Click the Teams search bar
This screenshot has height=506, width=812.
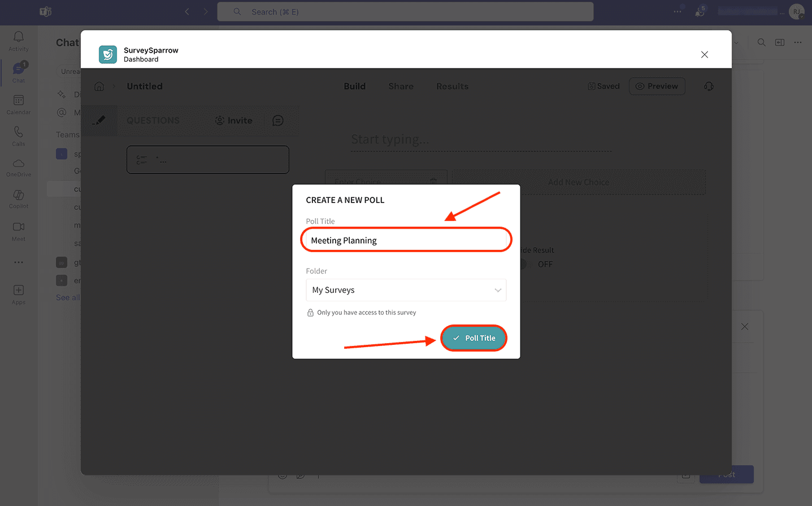pyautogui.click(x=405, y=12)
